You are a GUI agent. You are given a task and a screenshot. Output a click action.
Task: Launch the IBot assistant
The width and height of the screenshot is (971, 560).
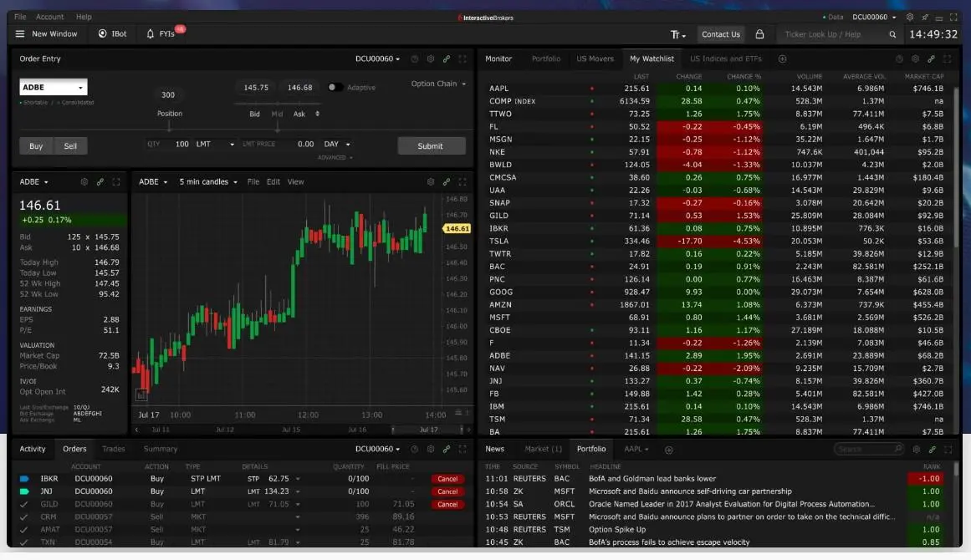click(x=112, y=34)
